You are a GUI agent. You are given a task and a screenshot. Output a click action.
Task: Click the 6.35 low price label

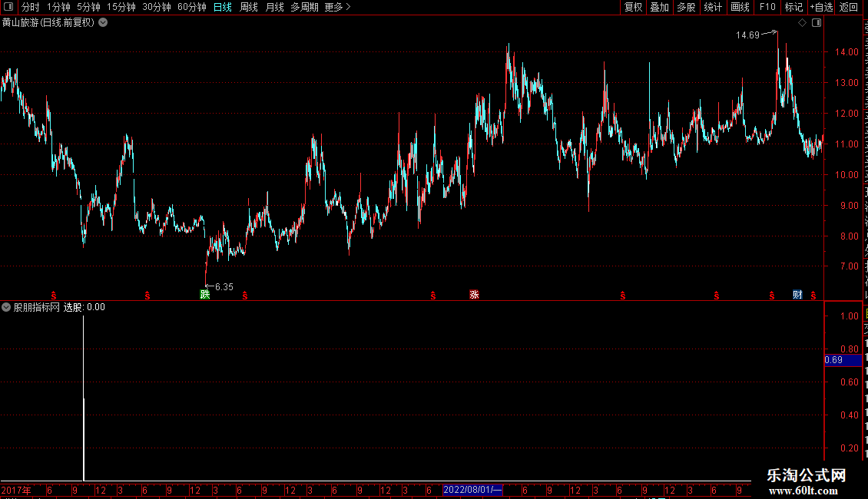[224, 286]
